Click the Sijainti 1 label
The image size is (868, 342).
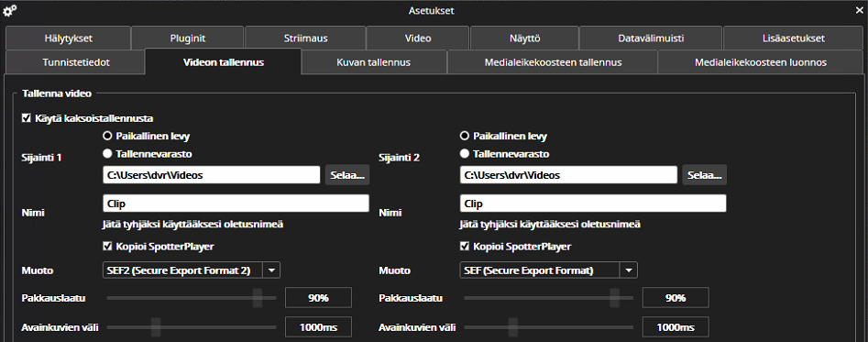click(41, 158)
